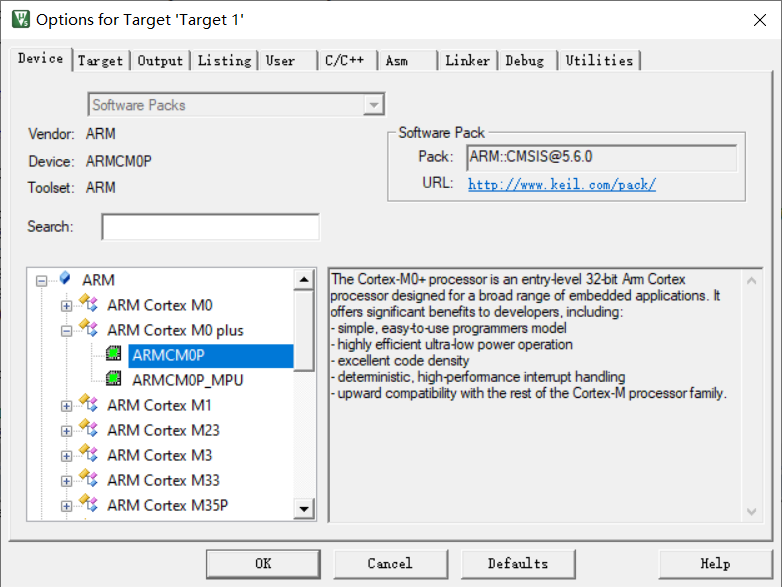Image resolution: width=782 pixels, height=587 pixels.
Task: Expand the ARM Cortex M0 node
Action: (x=66, y=306)
